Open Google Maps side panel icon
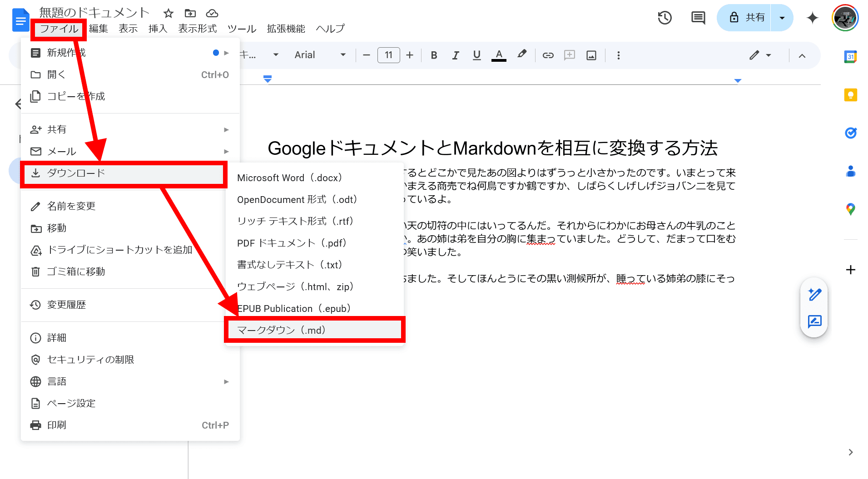This screenshot has width=868, height=479. pos(850,209)
